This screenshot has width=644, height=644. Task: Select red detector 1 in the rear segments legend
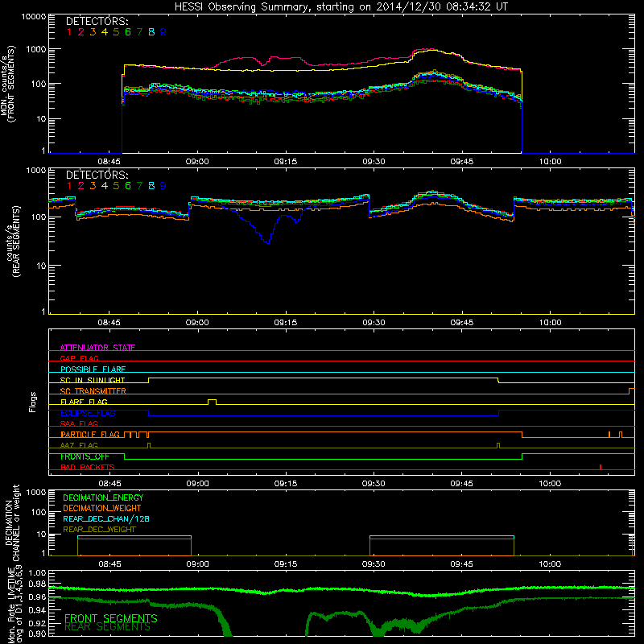[69, 186]
